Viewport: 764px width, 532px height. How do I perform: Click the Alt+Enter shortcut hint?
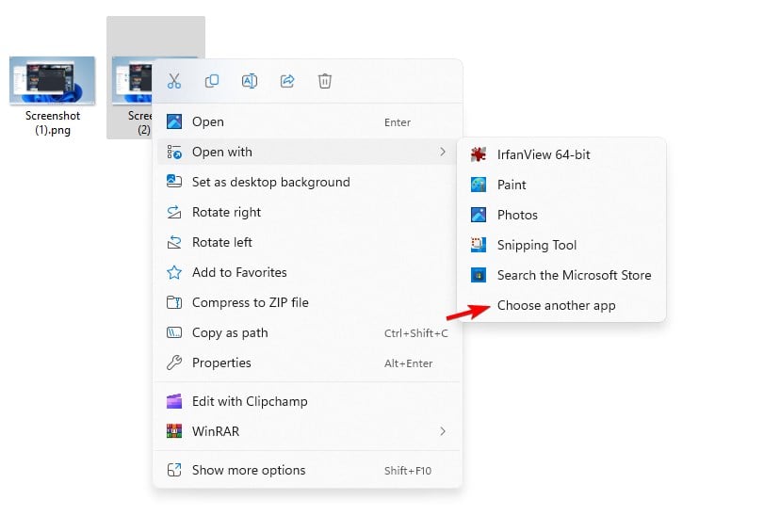click(x=408, y=363)
